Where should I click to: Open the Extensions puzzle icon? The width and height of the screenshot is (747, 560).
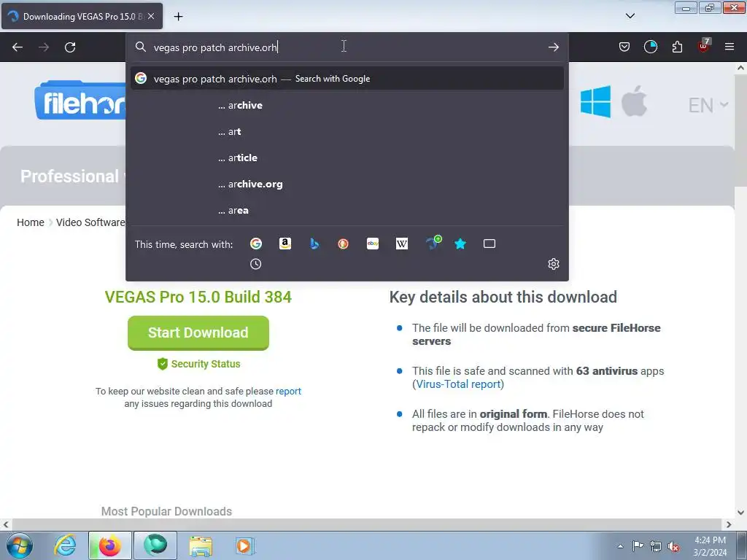pos(677,47)
